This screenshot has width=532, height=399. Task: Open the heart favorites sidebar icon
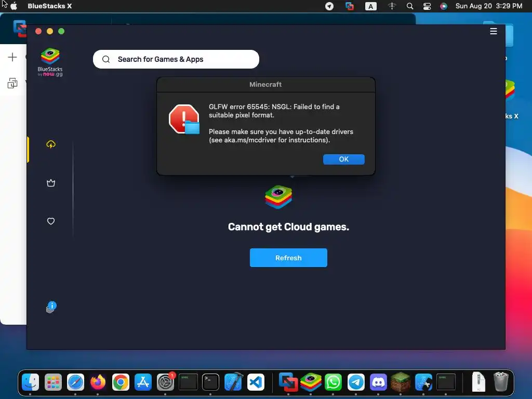51,221
